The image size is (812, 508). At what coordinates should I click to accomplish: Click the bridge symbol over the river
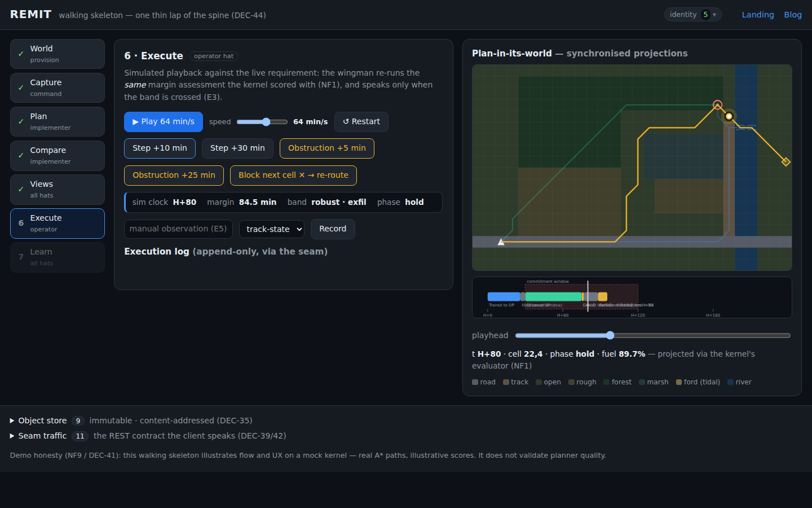point(745,127)
